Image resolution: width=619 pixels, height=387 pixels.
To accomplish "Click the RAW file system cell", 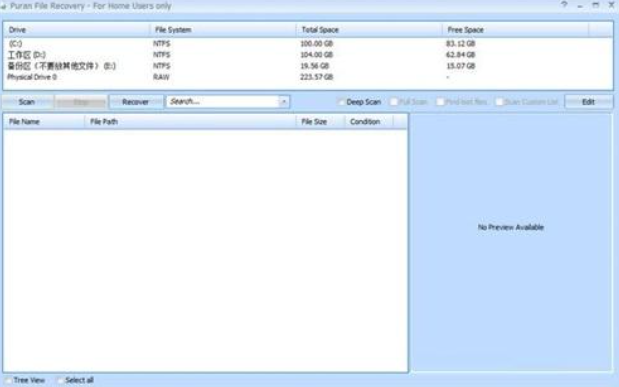I will click(161, 77).
